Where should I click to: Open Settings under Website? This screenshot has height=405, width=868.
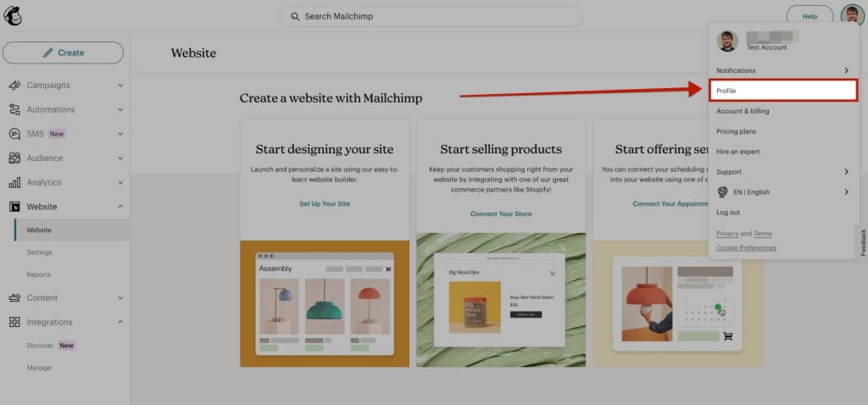coord(39,252)
